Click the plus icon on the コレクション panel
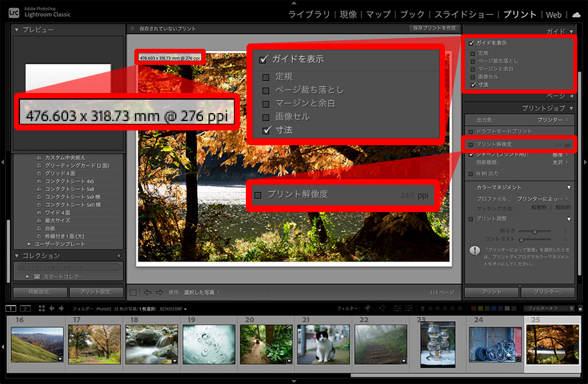The height and width of the screenshot is (384, 588). (119, 256)
